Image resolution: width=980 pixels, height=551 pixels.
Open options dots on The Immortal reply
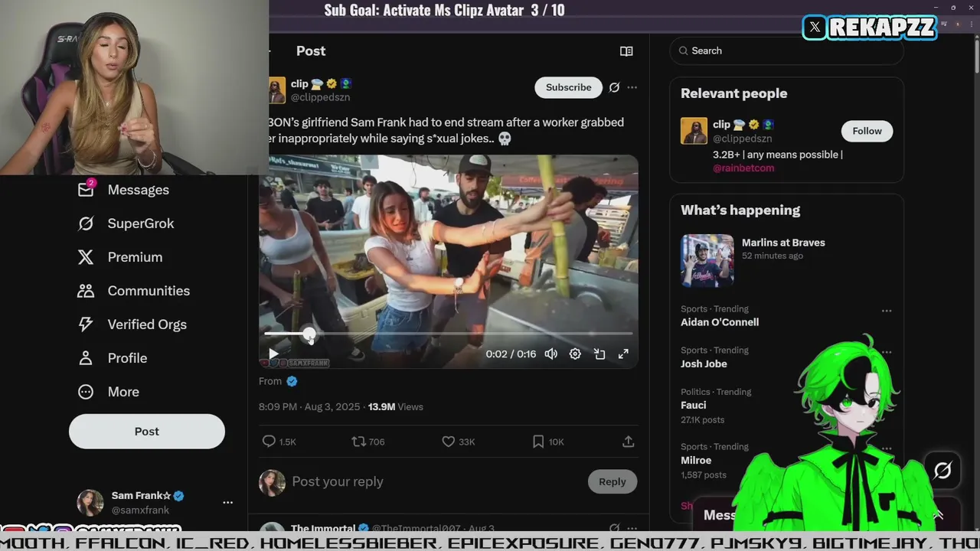point(632,528)
